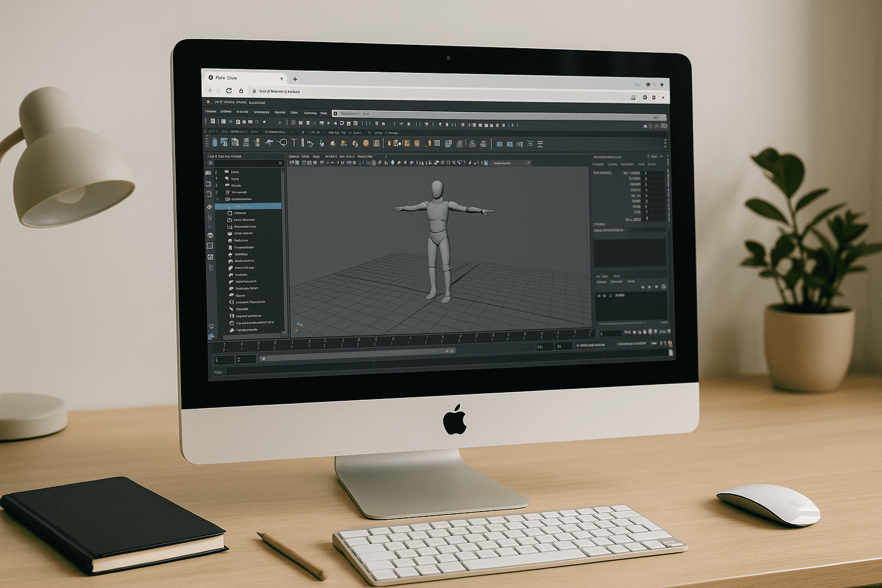Click the blue cylinder icon starting the shelf

[215, 142]
